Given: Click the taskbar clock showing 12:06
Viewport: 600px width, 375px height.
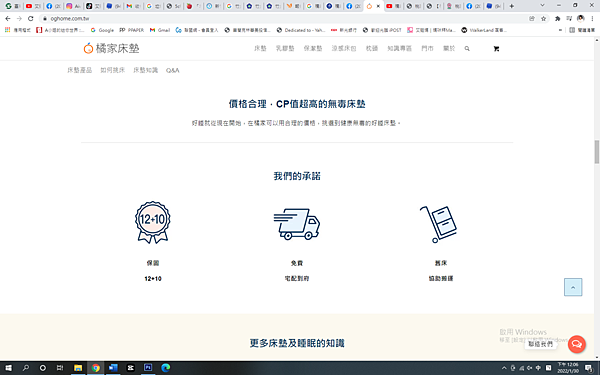Looking at the screenshot, I should [x=568, y=368].
